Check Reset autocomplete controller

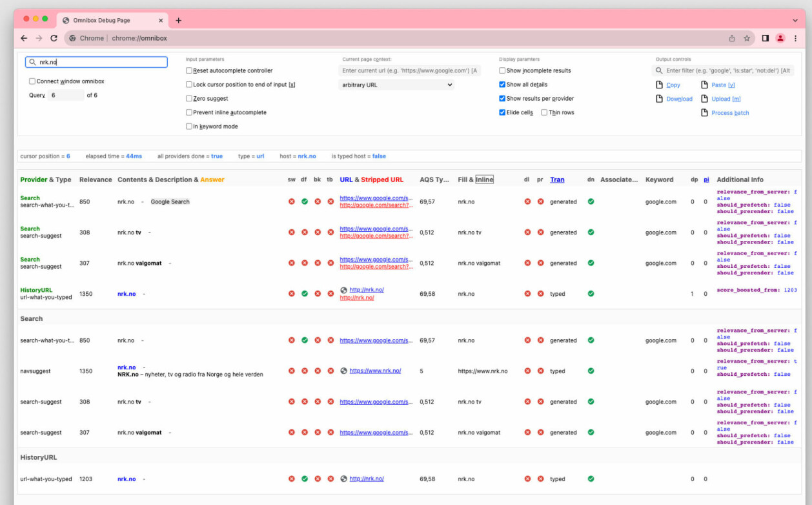[x=189, y=70]
